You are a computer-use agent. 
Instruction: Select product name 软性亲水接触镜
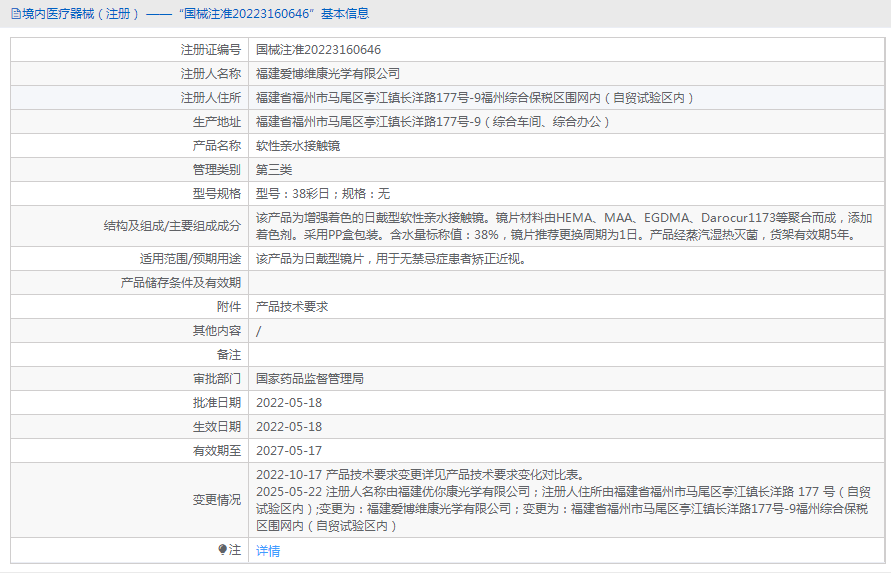[x=298, y=146]
